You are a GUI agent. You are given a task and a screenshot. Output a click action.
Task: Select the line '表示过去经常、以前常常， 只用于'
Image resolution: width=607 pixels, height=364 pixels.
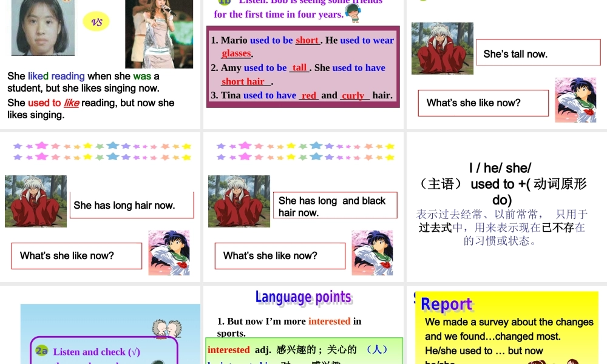point(502,214)
